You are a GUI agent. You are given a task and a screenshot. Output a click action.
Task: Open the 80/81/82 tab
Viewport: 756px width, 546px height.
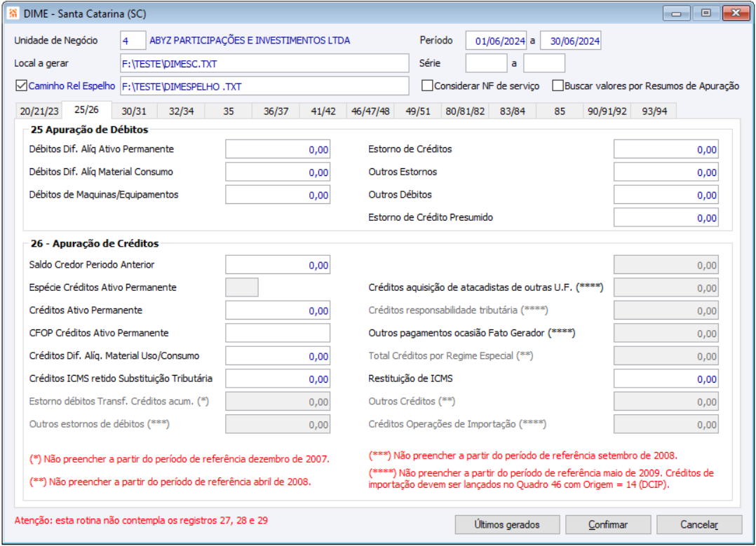click(465, 111)
